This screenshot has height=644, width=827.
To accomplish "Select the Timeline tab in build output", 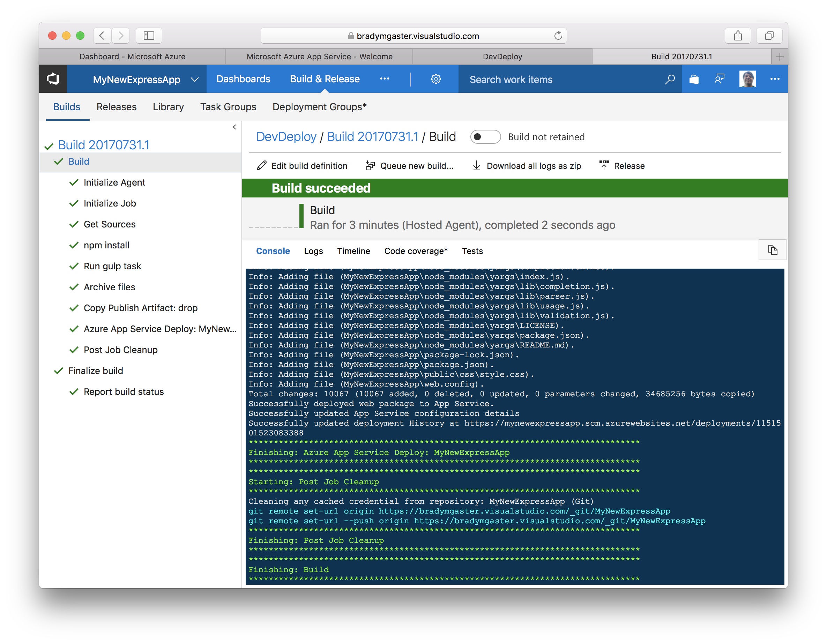I will pos(353,251).
